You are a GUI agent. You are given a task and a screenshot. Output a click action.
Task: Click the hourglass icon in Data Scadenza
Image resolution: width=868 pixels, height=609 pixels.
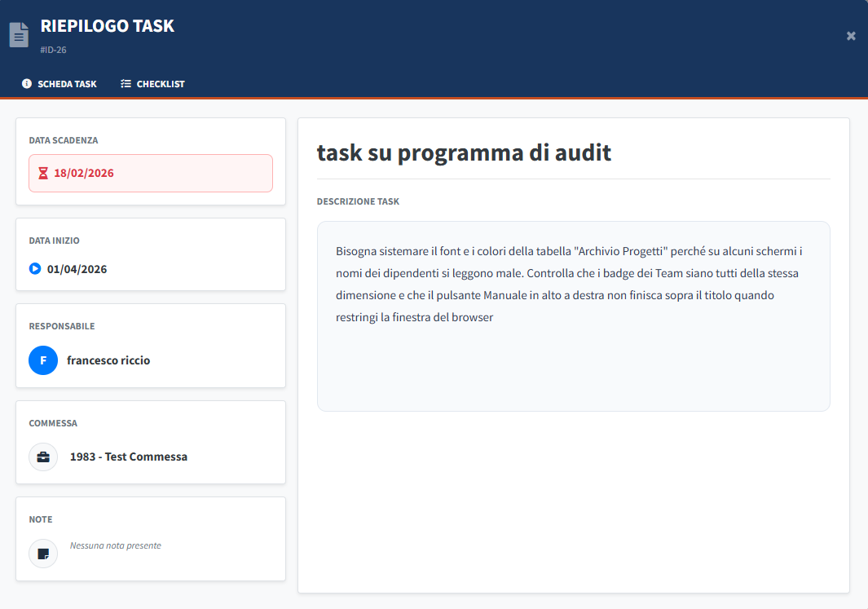coord(43,174)
